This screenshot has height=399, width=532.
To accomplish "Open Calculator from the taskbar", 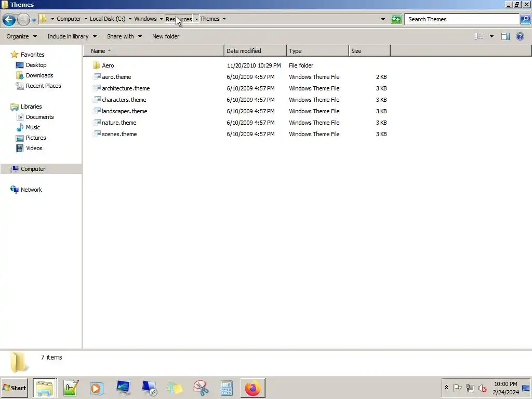I will coord(227,388).
